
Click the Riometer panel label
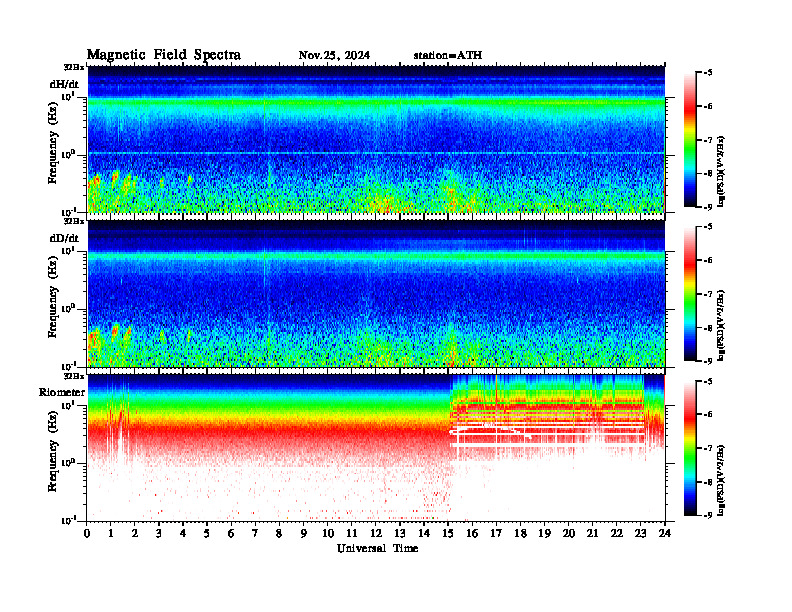62,392
